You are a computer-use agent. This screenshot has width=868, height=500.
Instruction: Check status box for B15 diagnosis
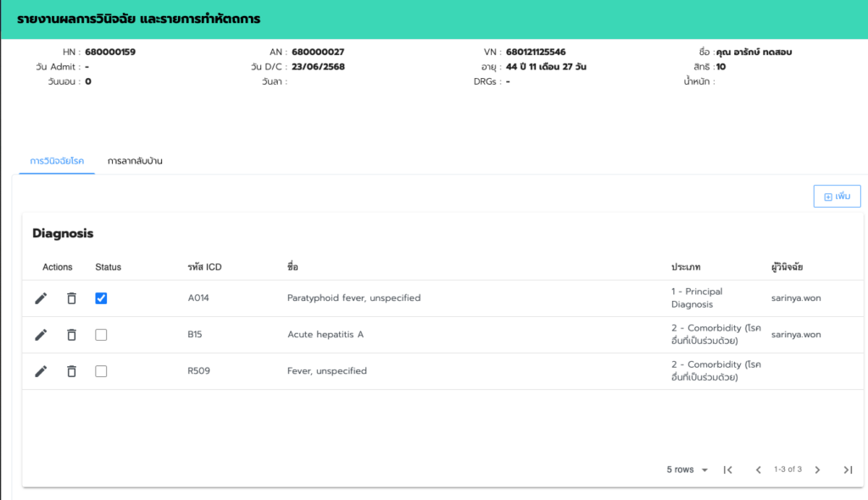[x=102, y=335]
